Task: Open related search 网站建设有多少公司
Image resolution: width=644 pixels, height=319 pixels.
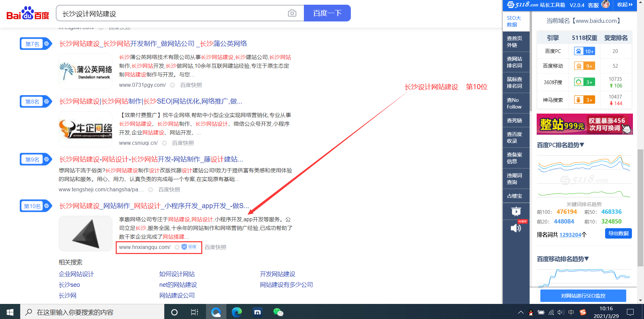Action: click(286, 285)
